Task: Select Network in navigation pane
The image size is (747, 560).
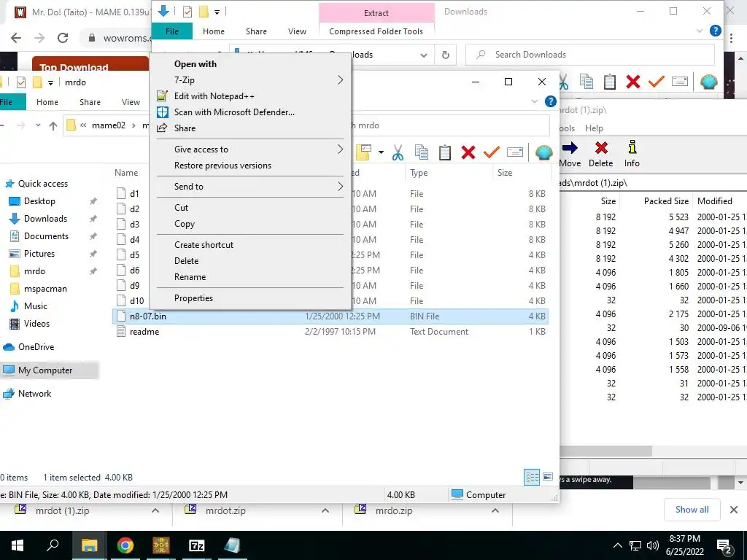Action: coord(34,394)
